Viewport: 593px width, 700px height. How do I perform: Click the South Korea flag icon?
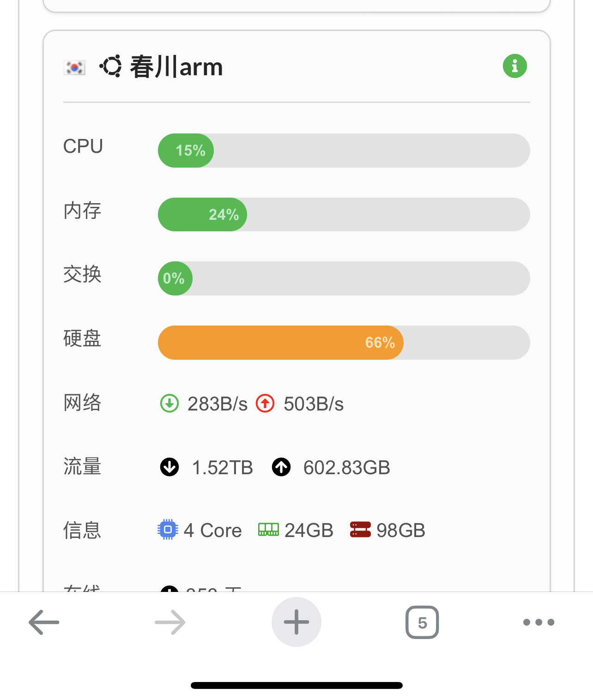tap(74, 67)
